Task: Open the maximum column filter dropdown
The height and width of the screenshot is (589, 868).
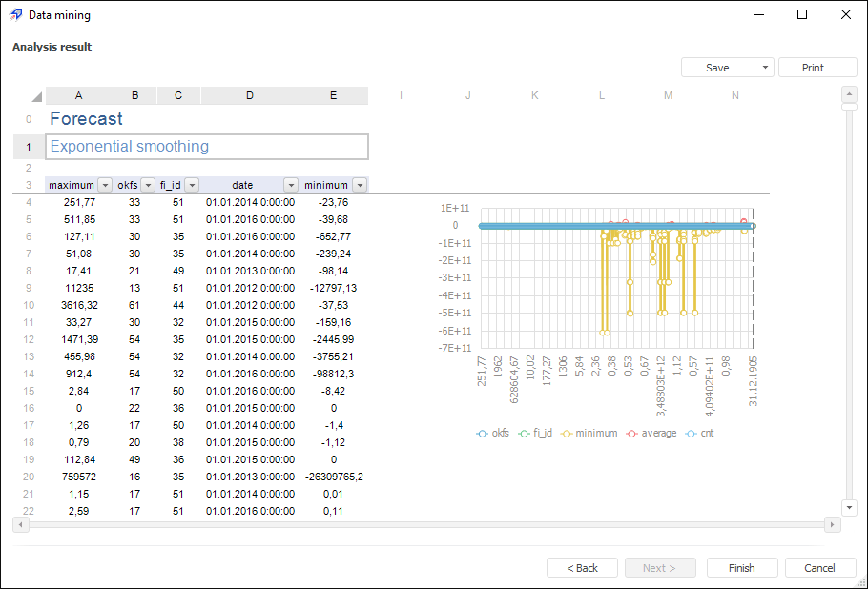Action: pyautogui.click(x=105, y=185)
